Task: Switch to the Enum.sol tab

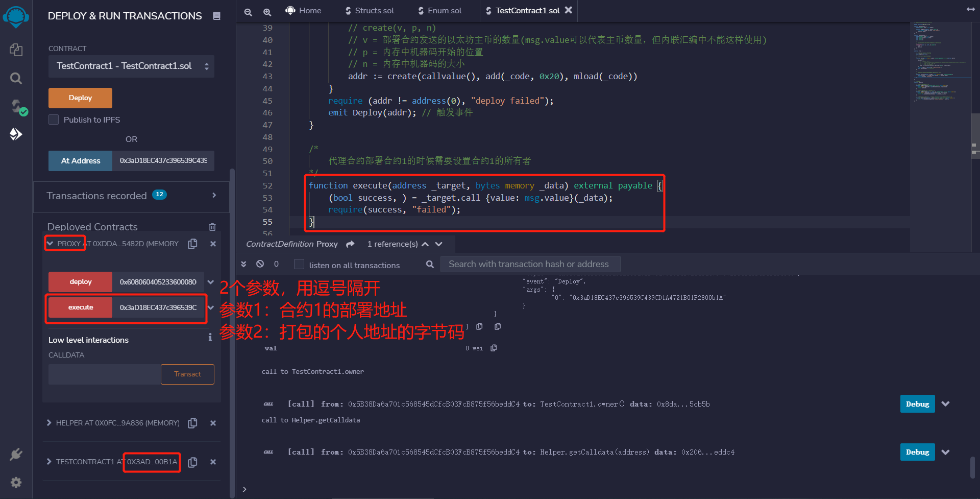Action: click(x=439, y=10)
